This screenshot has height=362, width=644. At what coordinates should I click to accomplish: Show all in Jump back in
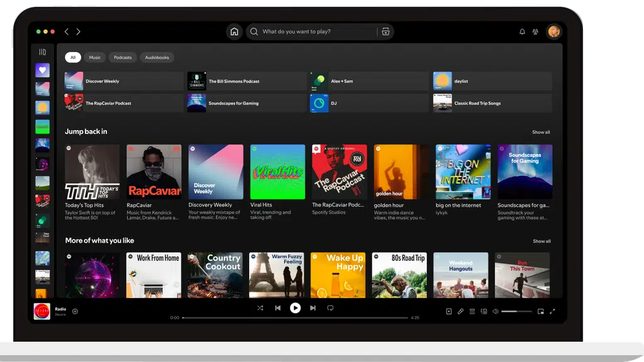point(541,132)
